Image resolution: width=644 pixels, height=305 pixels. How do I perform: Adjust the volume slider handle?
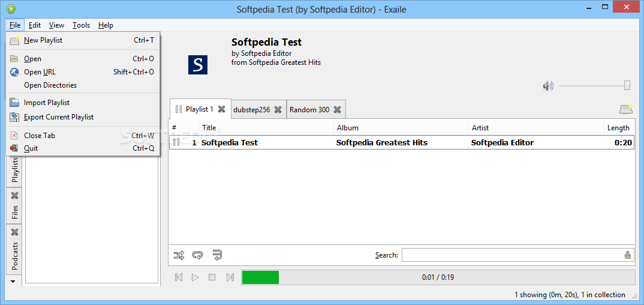pyautogui.click(x=627, y=85)
